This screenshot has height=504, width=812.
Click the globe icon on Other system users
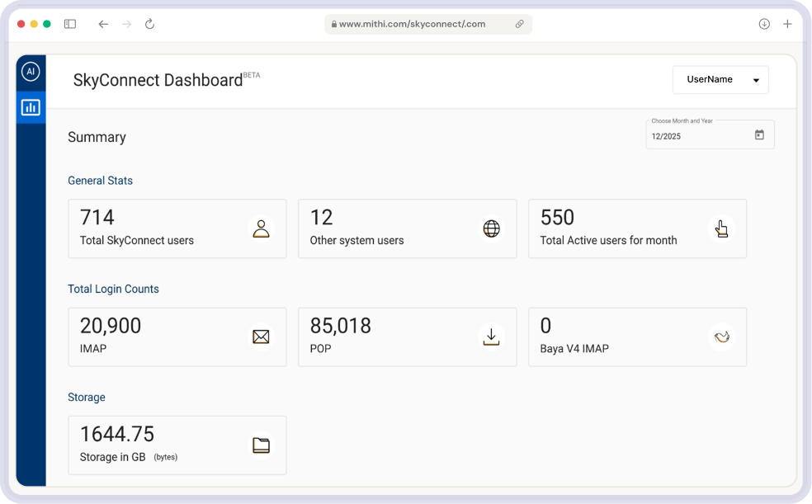[492, 228]
